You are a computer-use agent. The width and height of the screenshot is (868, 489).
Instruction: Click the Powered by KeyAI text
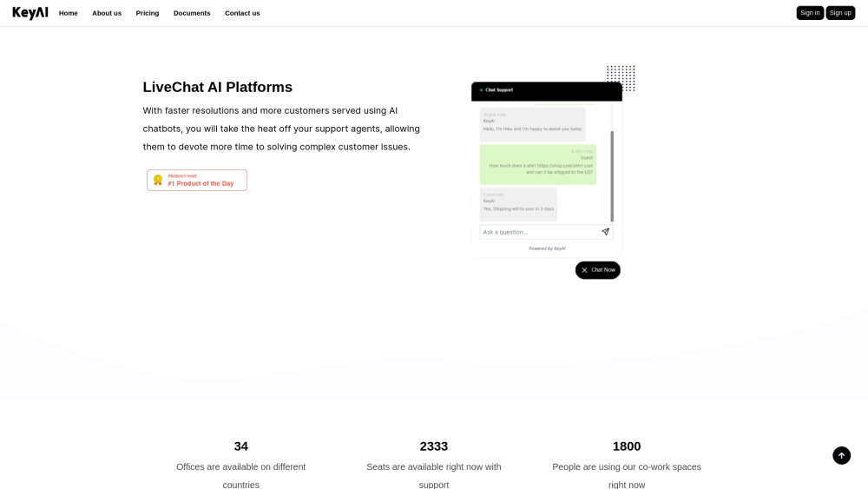tap(547, 248)
